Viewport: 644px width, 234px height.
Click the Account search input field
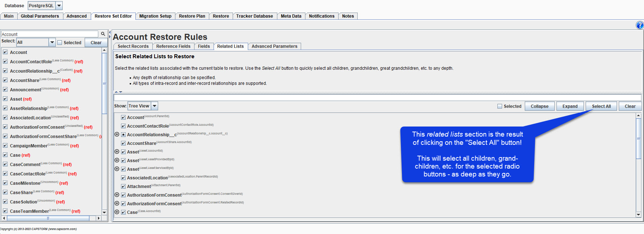pos(50,34)
